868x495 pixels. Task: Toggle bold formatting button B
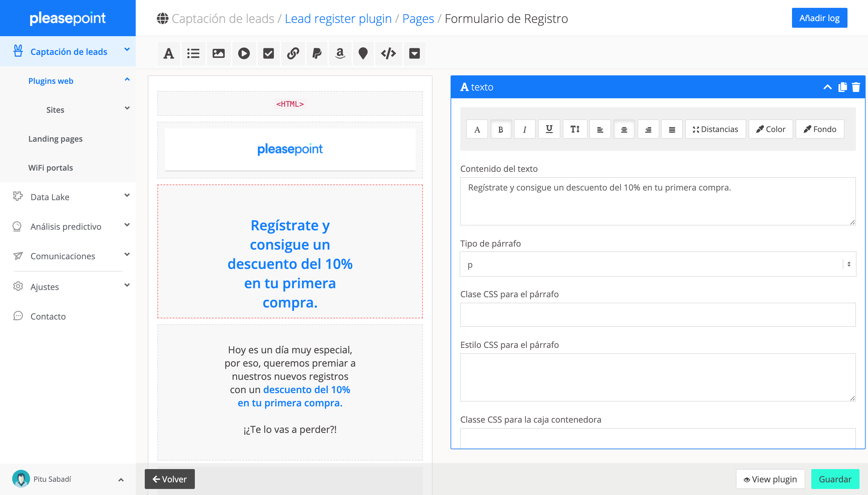click(500, 129)
